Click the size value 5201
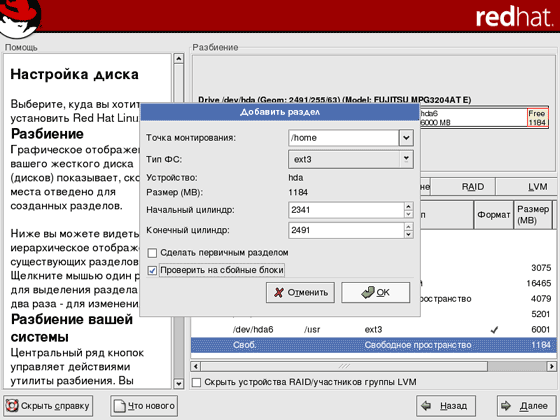560x420 pixels. (x=541, y=314)
